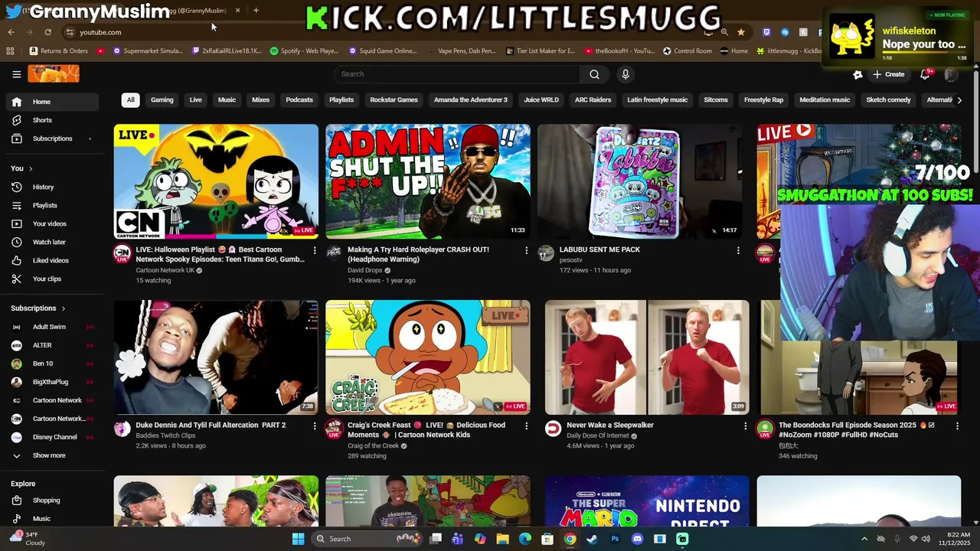The height and width of the screenshot is (551, 980).
Task: Expand the Subscriptions section heading
Action: coord(38,308)
